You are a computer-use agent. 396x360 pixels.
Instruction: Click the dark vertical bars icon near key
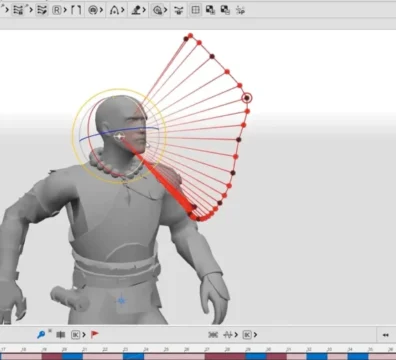click(61, 335)
